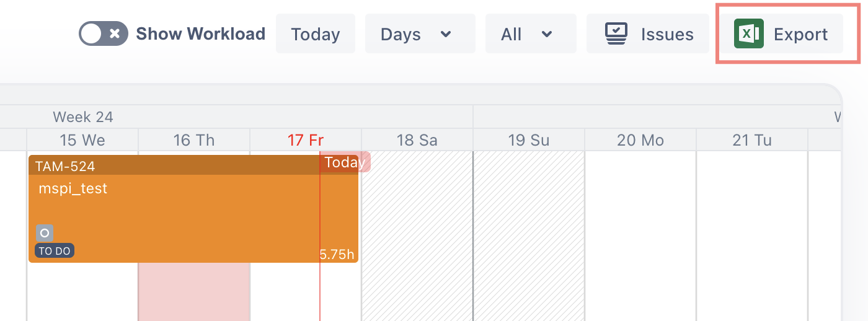Click the Days dropdown chevron arrow
Image resolution: width=868 pixels, height=321 pixels.
point(446,33)
